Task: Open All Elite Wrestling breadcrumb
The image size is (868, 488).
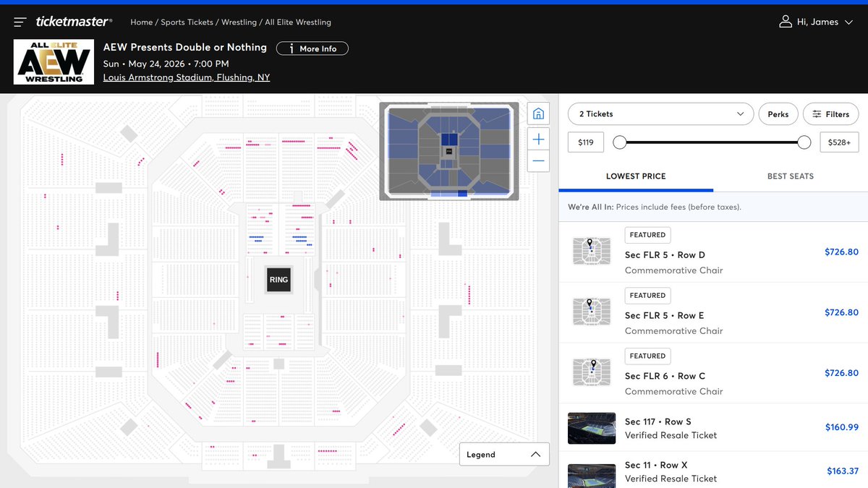Action: pos(298,22)
